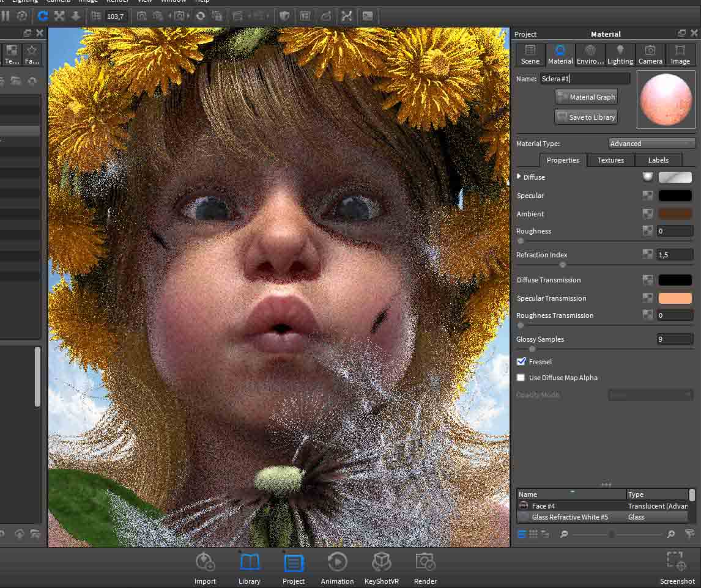The height and width of the screenshot is (588, 701).
Task: Sort material list by Type column
Action: click(657, 494)
